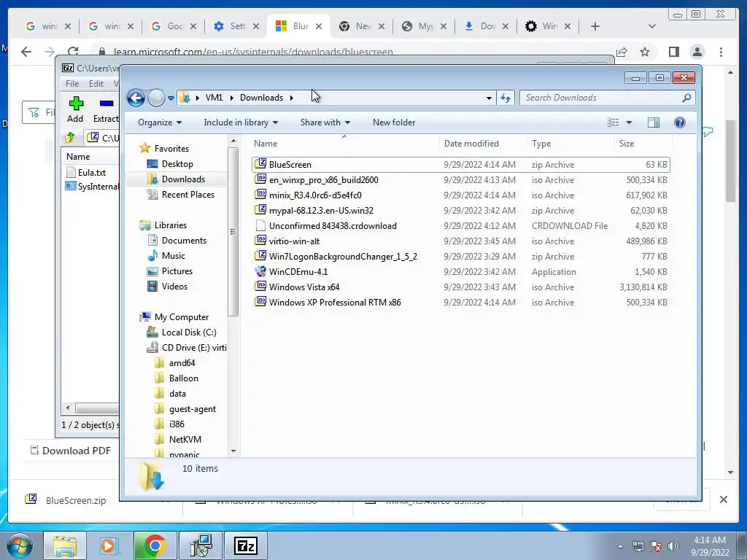747x560 pixels.
Task: Open File menu in 7-Zip
Action: click(72, 83)
